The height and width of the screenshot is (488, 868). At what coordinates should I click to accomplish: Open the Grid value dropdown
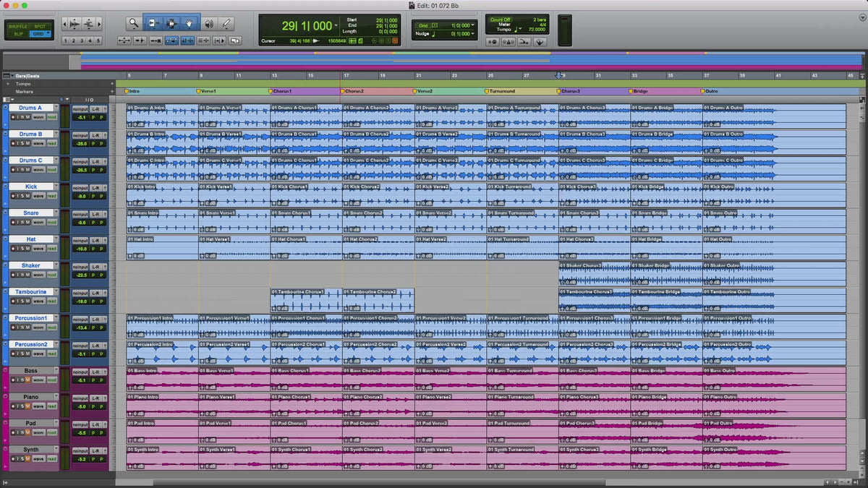[473, 25]
